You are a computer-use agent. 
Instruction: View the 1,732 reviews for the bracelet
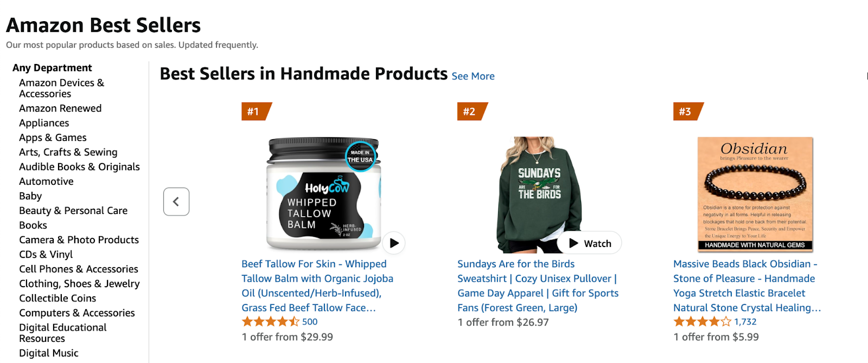point(745,321)
